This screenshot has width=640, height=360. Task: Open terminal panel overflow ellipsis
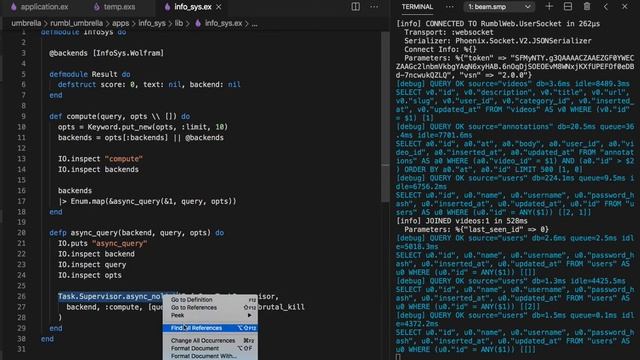click(x=449, y=7)
